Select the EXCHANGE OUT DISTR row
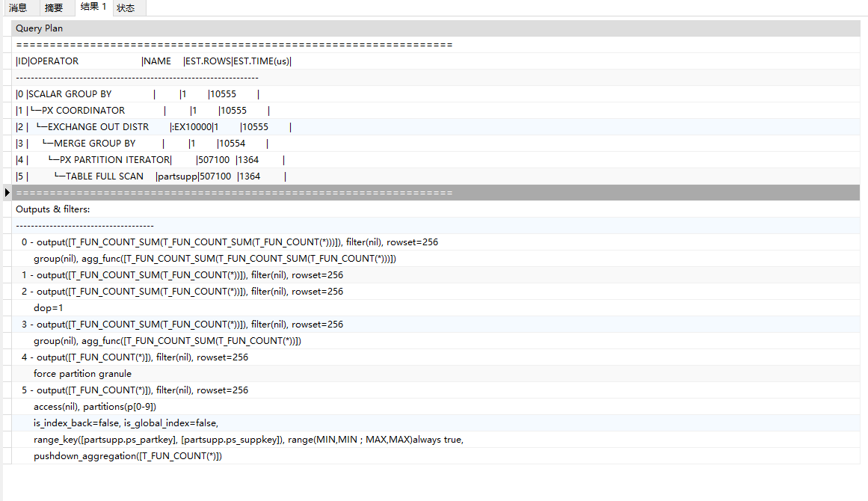 [x=97, y=127]
